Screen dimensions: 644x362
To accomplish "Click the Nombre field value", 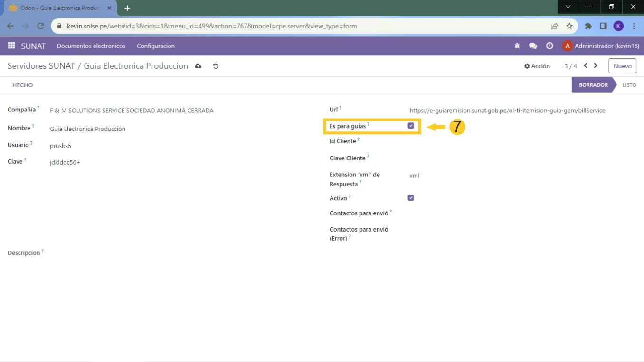I will (x=87, y=129).
